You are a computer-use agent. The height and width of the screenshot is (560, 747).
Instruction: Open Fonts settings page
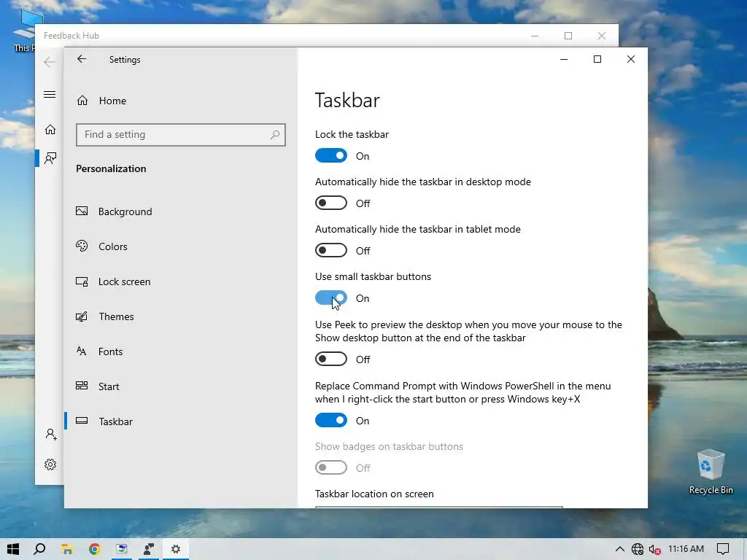[x=111, y=351]
